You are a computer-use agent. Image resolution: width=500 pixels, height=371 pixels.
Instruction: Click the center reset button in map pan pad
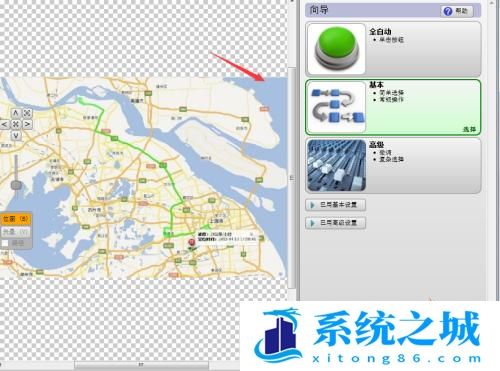pyautogui.click(x=16, y=124)
